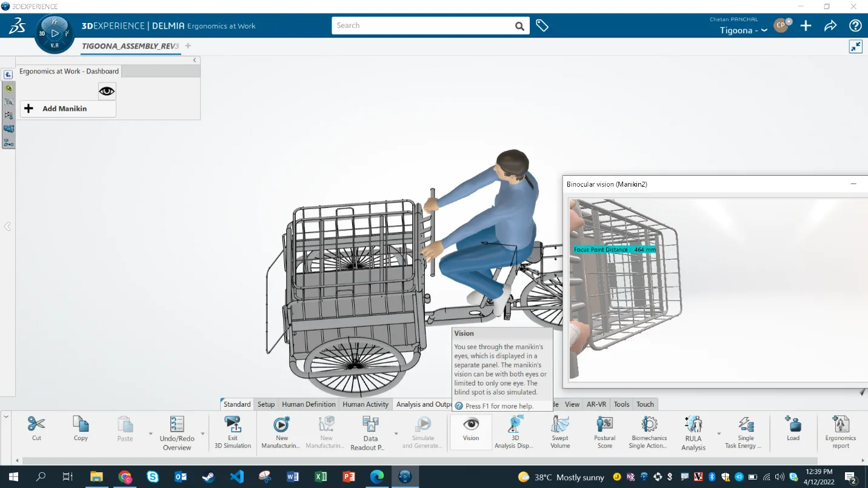The width and height of the screenshot is (868, 488).
Task: Click the Load tool icon
Action: point(793,430)
